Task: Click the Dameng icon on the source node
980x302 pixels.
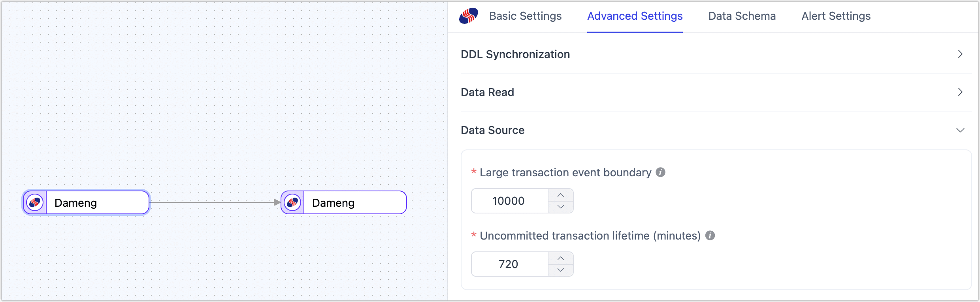Action: (35, 202)
